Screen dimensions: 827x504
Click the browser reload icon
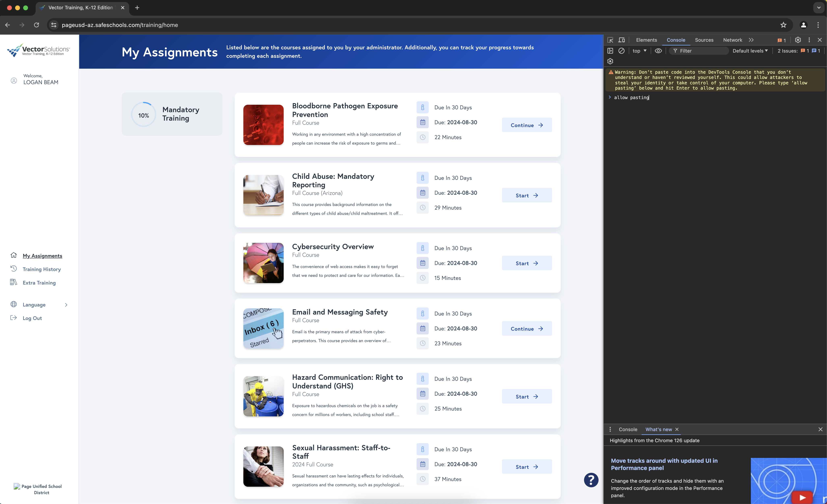tap(36, 25)
